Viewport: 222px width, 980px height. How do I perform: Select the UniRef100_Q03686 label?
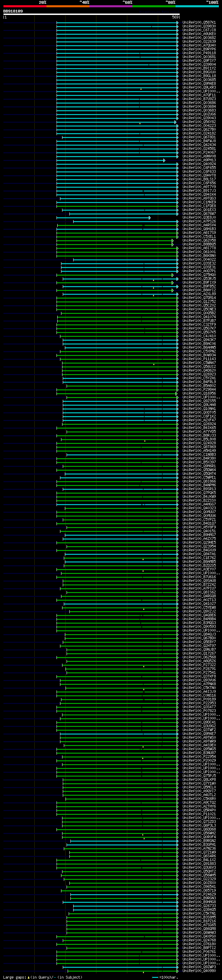coord(199,103)
